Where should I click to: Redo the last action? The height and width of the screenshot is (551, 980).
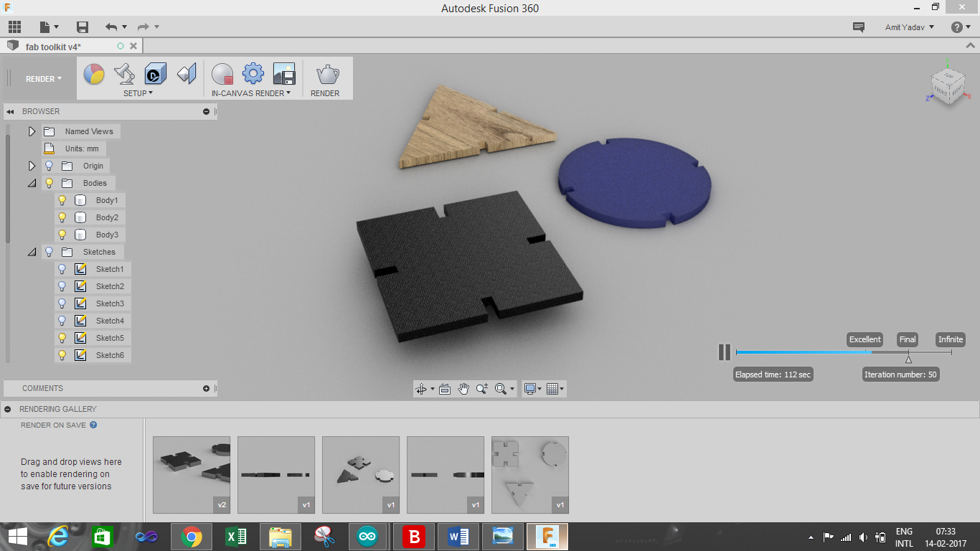(x=143, y=27)
